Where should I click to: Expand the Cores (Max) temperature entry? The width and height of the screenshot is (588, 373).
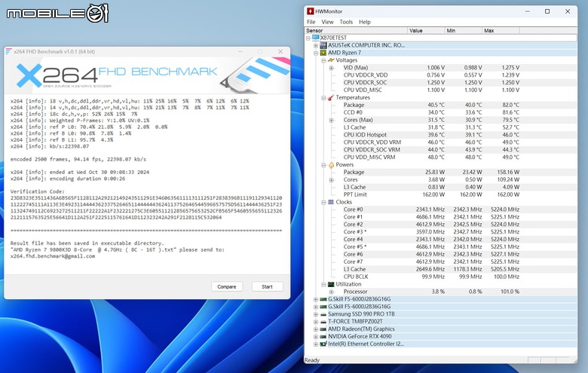click(x=332, y=121)
